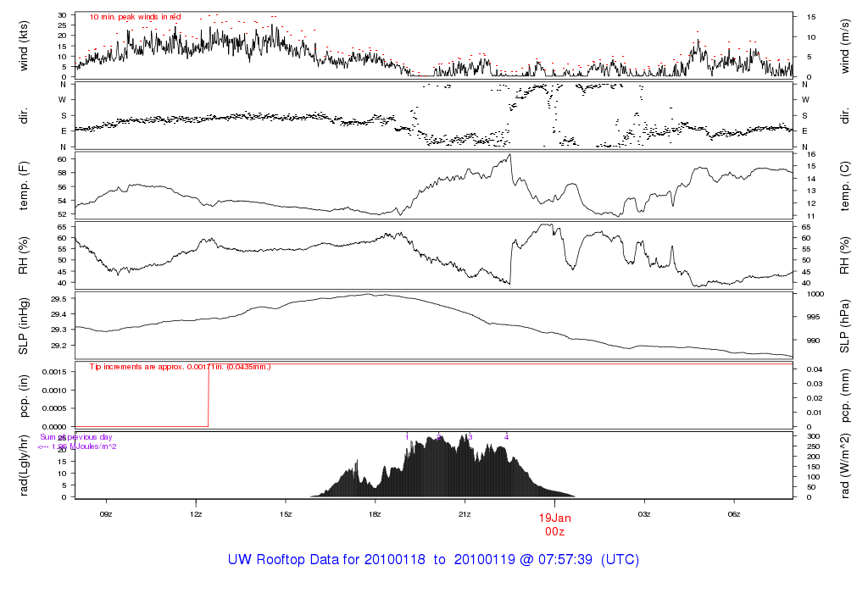Select the '56' Fahrenheit tick value
This screenshot has height=593, width=868.
pyautogui.click(x=62, y=187)
